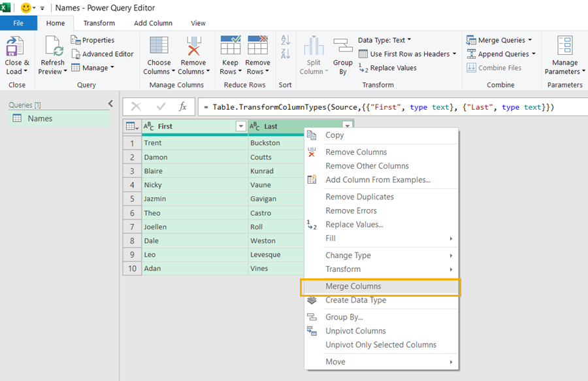Choose Remove Errors
588x381 pixels.
click(381, 210)
